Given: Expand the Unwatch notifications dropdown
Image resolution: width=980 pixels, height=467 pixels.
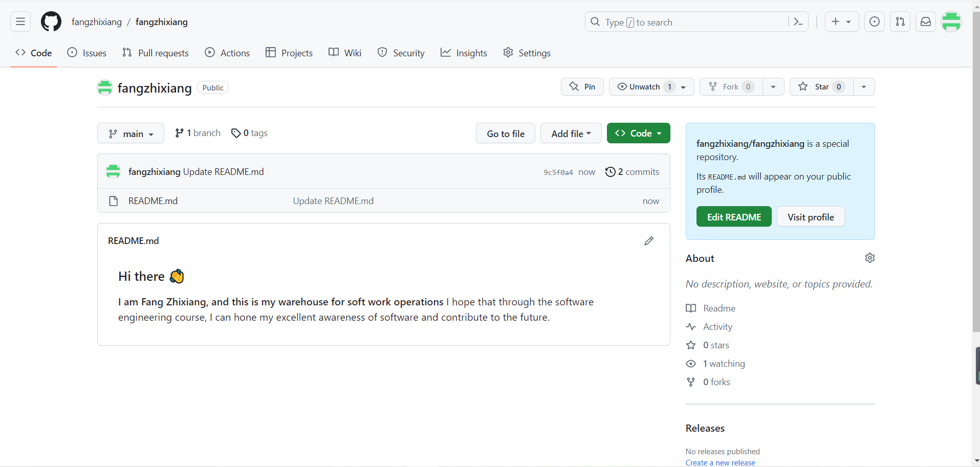Looking at the screenshot, I should pyautogui.click(x=651, y=87).
